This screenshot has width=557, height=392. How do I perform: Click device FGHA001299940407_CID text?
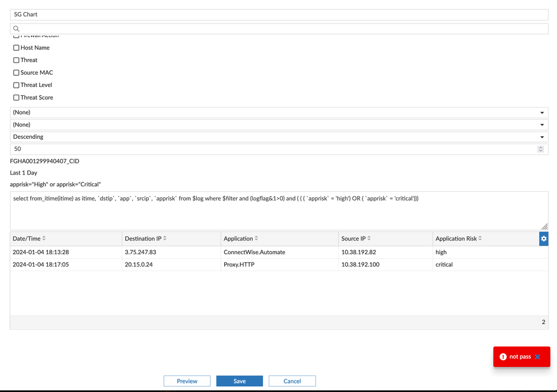(x=45, y=161)
